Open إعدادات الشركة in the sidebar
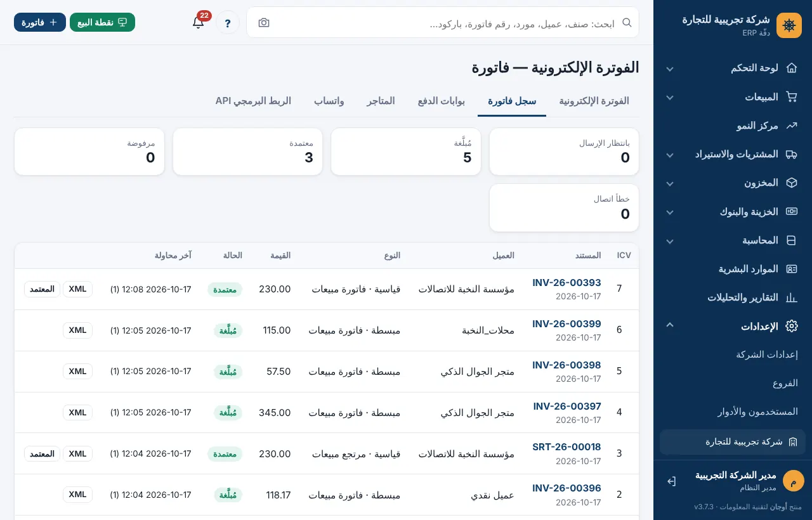 click(767, 354)
